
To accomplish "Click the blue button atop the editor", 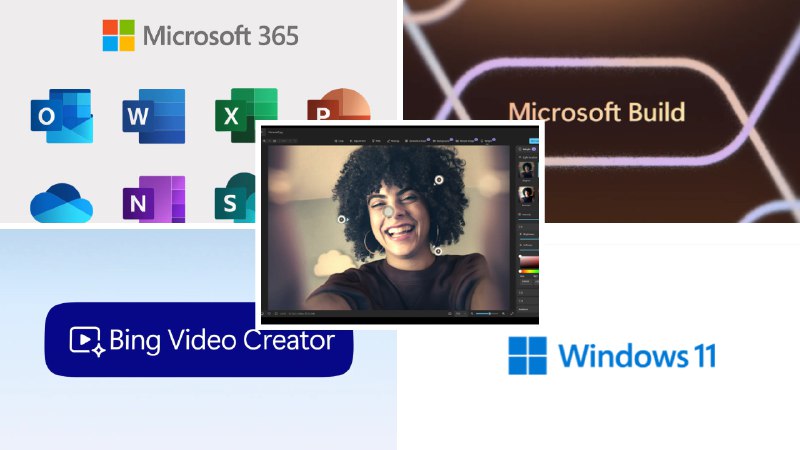I will tap(534, 141).
